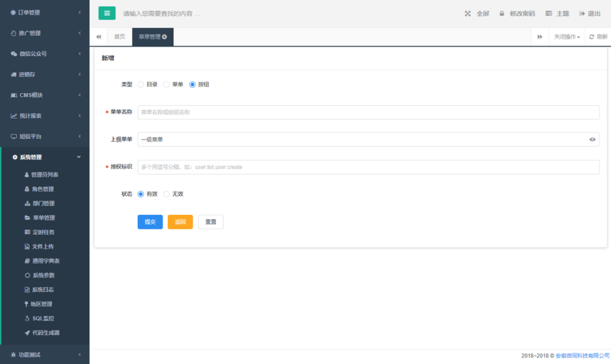
Task: Click the 刷新 refresh icon
Action: coord(591,36)
